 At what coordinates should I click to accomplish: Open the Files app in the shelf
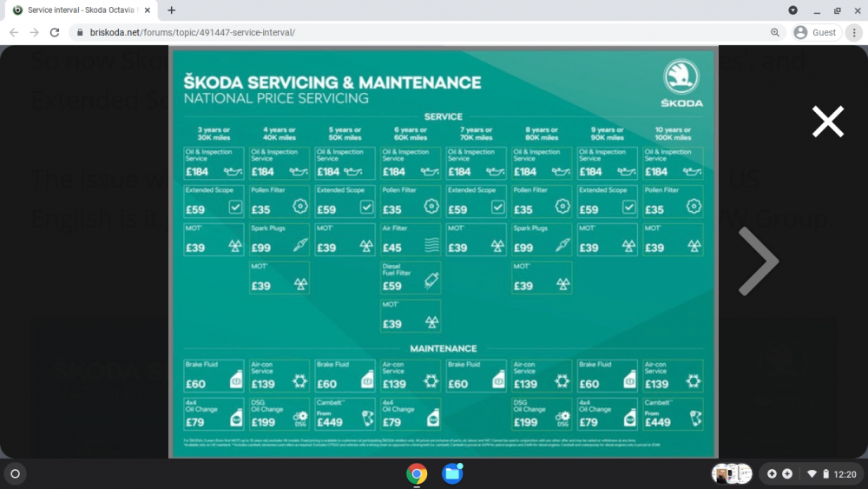click(x=452, y=474)
